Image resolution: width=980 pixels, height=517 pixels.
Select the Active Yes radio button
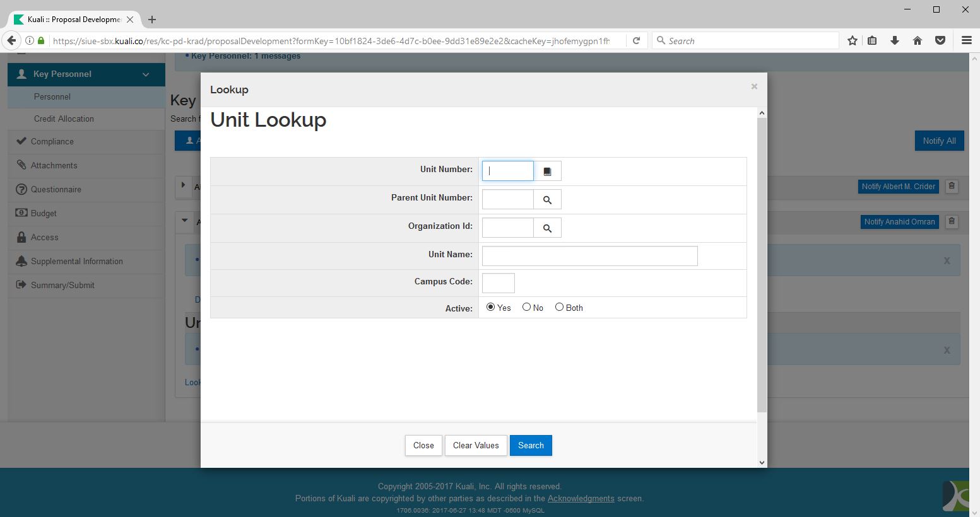click(x=491, y=307)
